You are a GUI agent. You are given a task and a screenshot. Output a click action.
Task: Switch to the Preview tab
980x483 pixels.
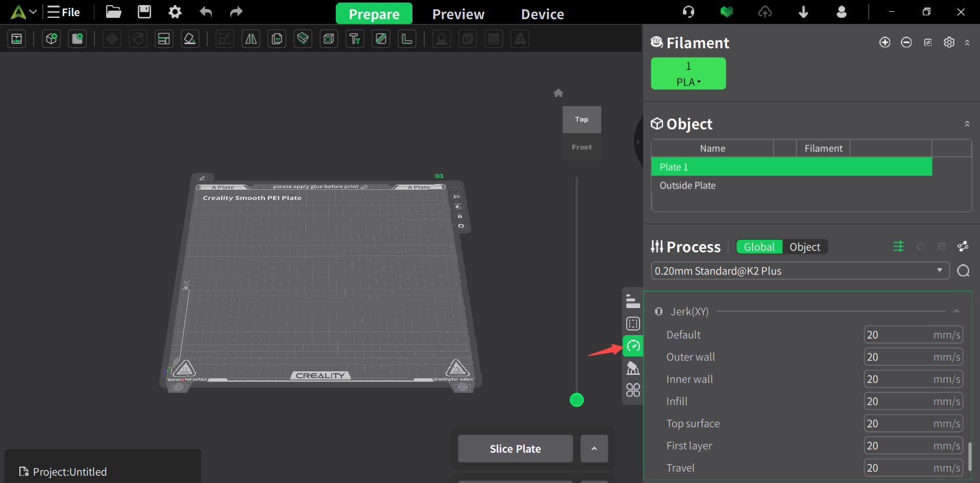point(458,14)
